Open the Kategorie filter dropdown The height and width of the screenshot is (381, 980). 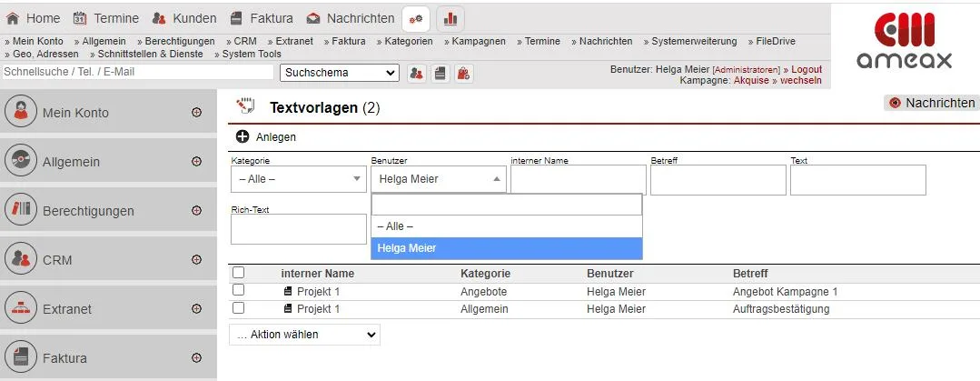[x=298, y=179]
